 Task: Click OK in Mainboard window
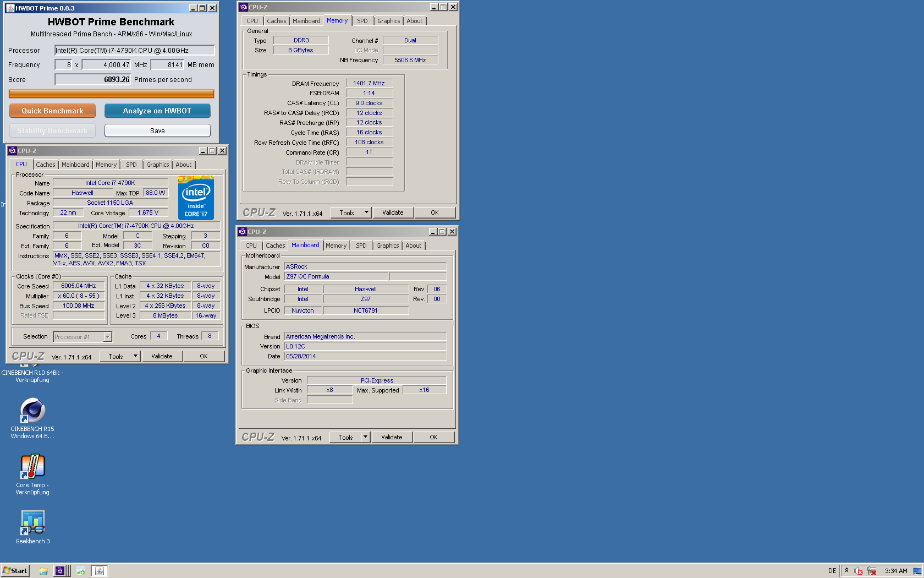click(433, 437)
